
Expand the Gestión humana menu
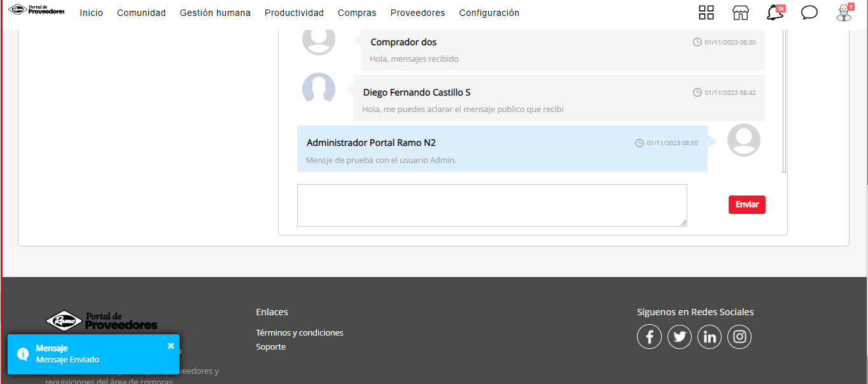pos(215,13)
